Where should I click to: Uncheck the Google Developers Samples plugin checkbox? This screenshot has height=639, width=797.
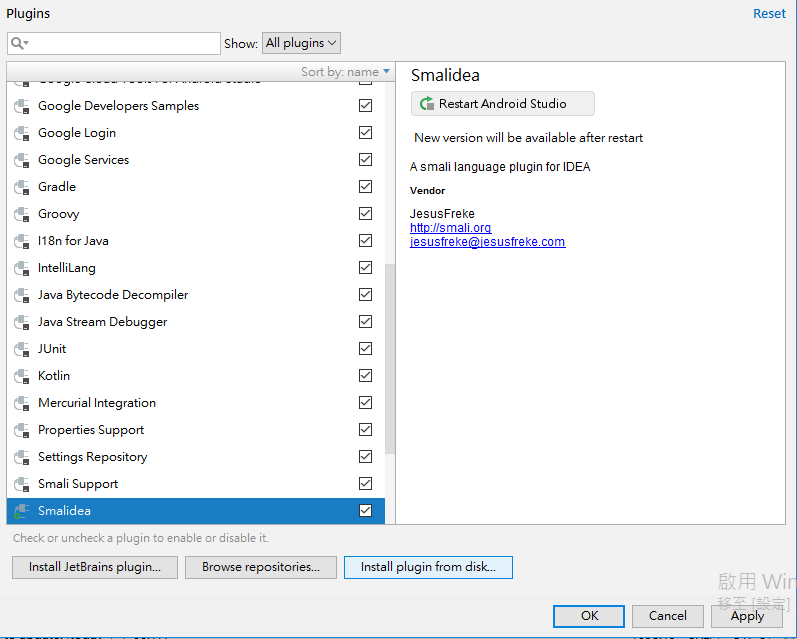click(x=365, y=105)
